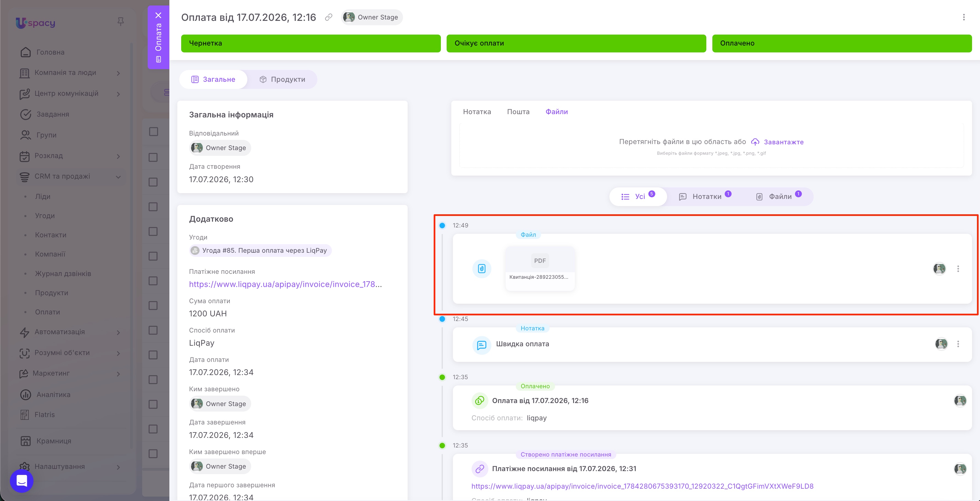This screenshot has height=501, width=980.
Task: Filter timeline by Файли
Action: (778, 196)
